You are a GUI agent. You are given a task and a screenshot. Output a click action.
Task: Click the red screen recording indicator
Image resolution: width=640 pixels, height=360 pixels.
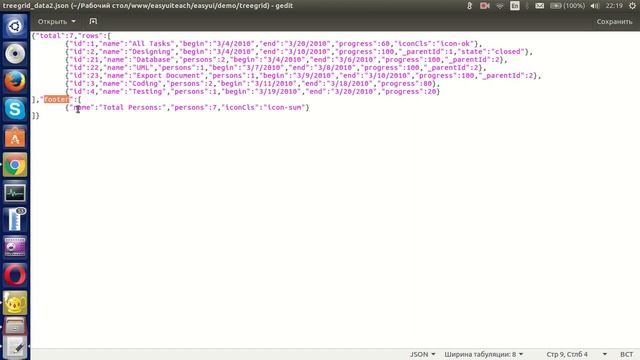[x=484, y=6]
